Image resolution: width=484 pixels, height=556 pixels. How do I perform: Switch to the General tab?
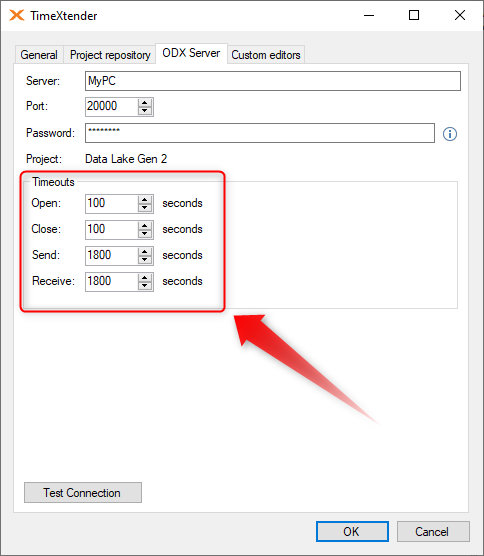(x=39, y=55)
